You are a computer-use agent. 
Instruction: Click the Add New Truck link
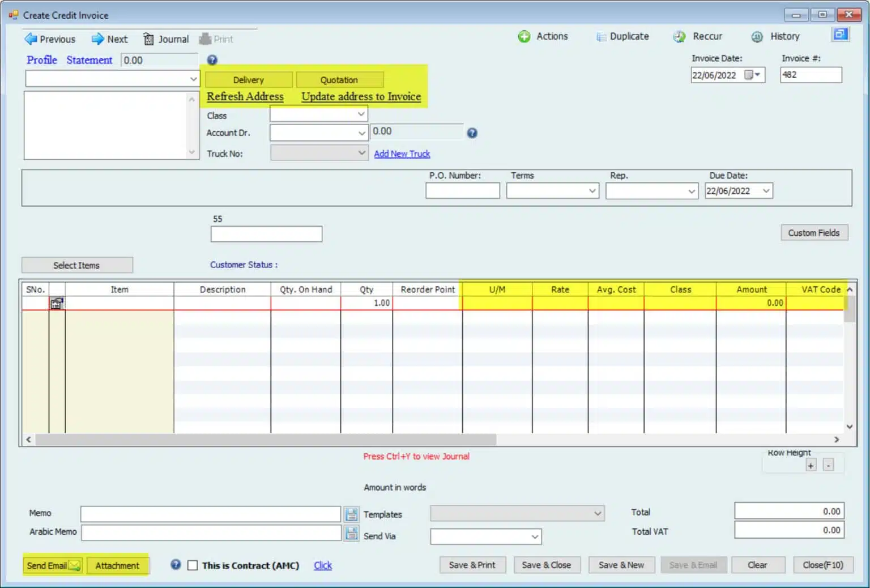tap(402, 154)
